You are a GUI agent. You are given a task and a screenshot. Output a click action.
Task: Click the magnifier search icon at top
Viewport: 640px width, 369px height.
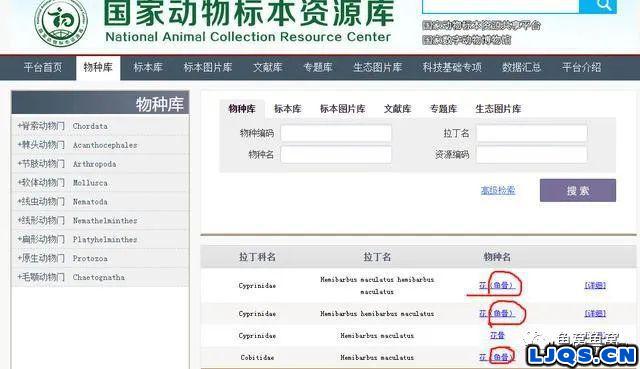pyautogui.click(x=603, y=5)
